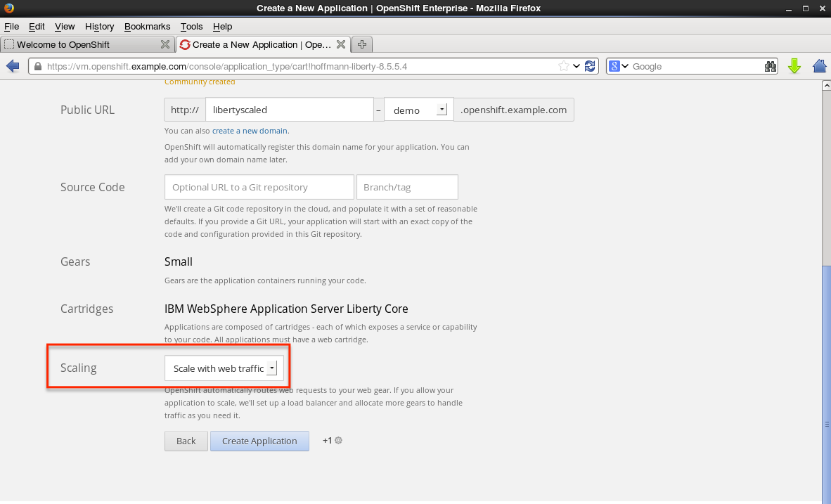Screen dimensions: 831x504
Task: Click the Back button
Action: pyautogui.click(x=186, y=441)
